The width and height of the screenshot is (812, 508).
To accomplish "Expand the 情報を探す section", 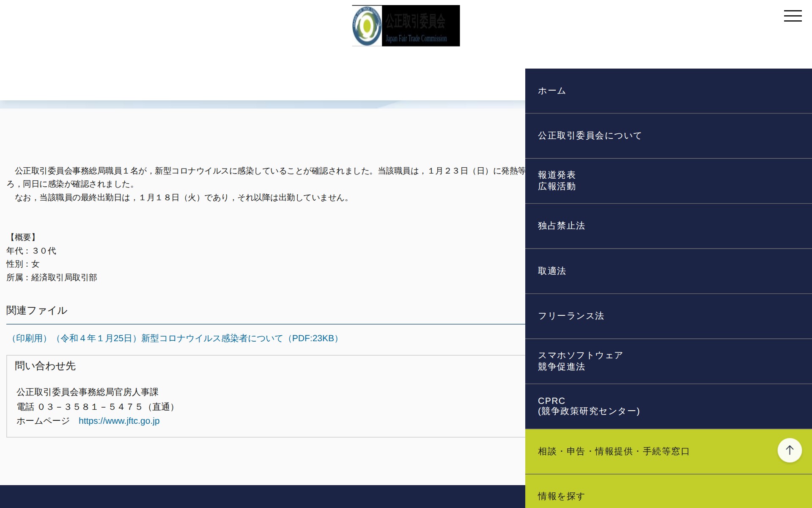I will (560, 495).
